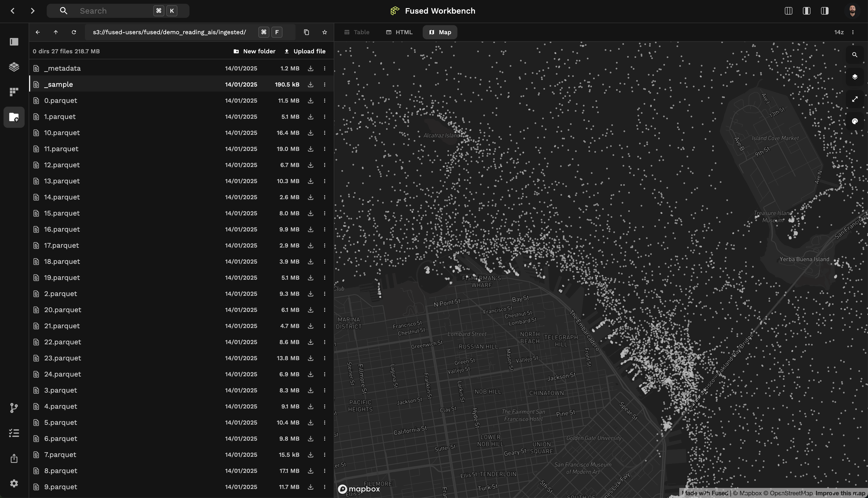This screenshot has width=868, height=498.
Task: Open options menu for _sample file
Action: 325,85
